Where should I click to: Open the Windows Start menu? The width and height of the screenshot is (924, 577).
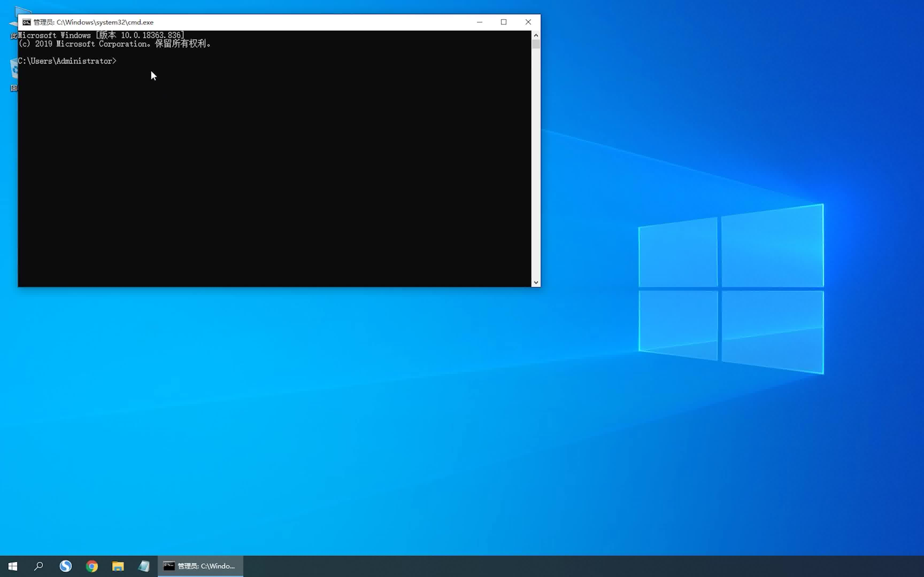click(x=13, y=566)
